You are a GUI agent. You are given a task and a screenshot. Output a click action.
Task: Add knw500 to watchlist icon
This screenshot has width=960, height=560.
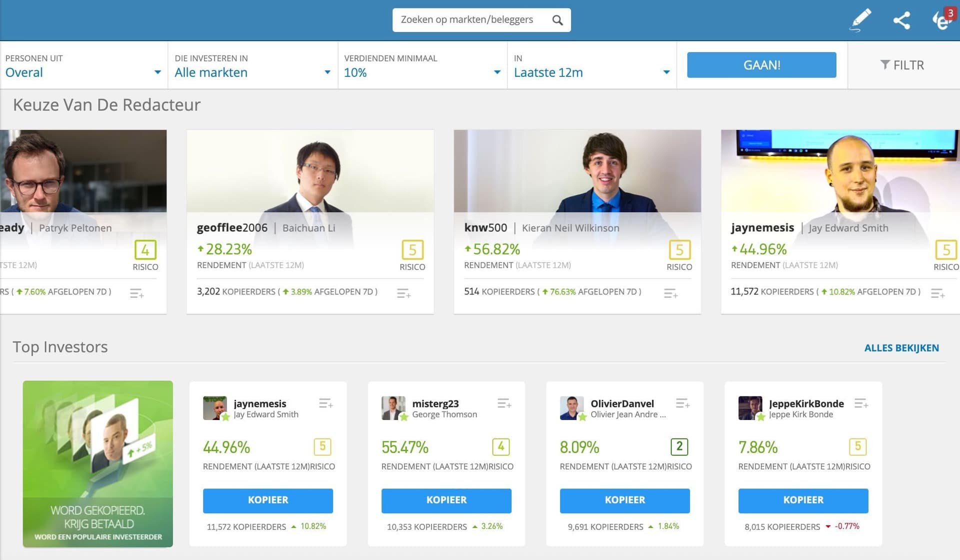(670, 293)
